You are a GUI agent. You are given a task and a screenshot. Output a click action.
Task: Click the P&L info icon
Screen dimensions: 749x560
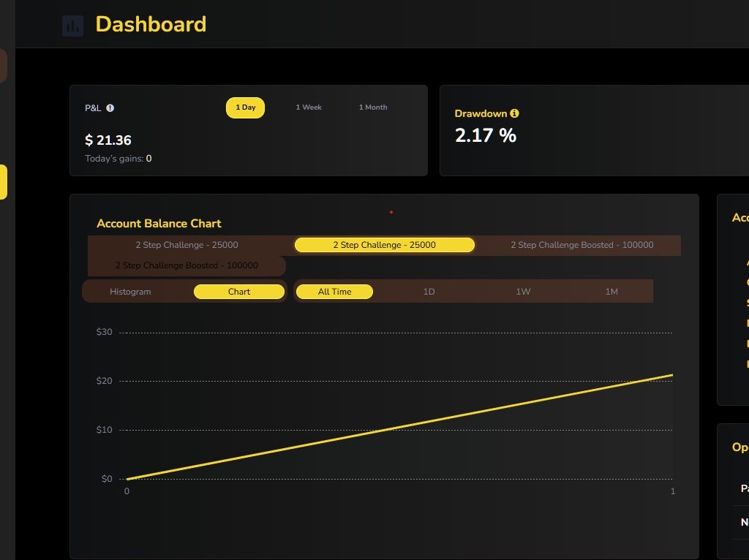(110, 108)
